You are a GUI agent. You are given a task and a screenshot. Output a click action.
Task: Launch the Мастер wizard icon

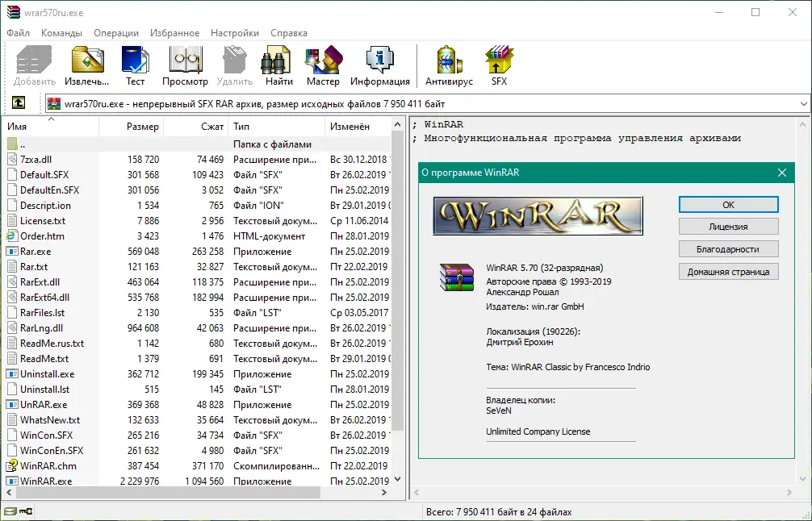pos(323,60)
